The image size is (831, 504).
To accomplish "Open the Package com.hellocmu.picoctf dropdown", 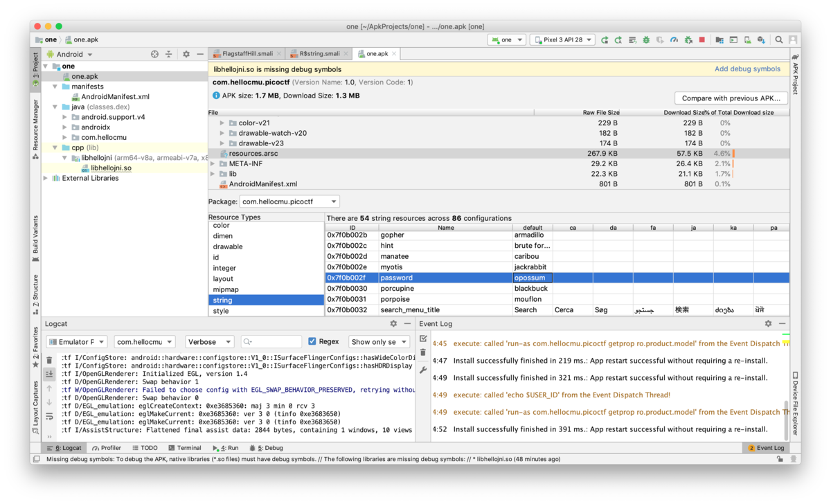I will [x=289, y=201].
